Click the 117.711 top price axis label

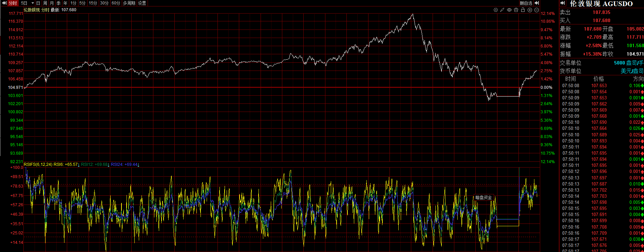coord(16,14)
